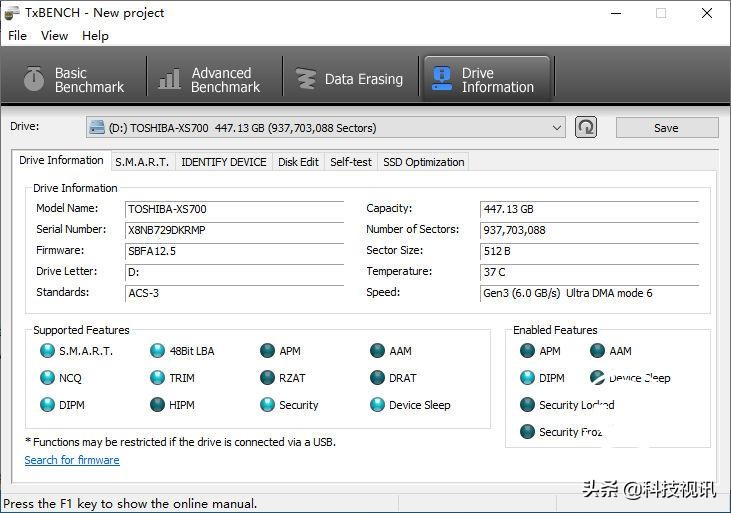731x513 pixels.
Task: Open the Search for firmware link
Action: tap(72, 460)
